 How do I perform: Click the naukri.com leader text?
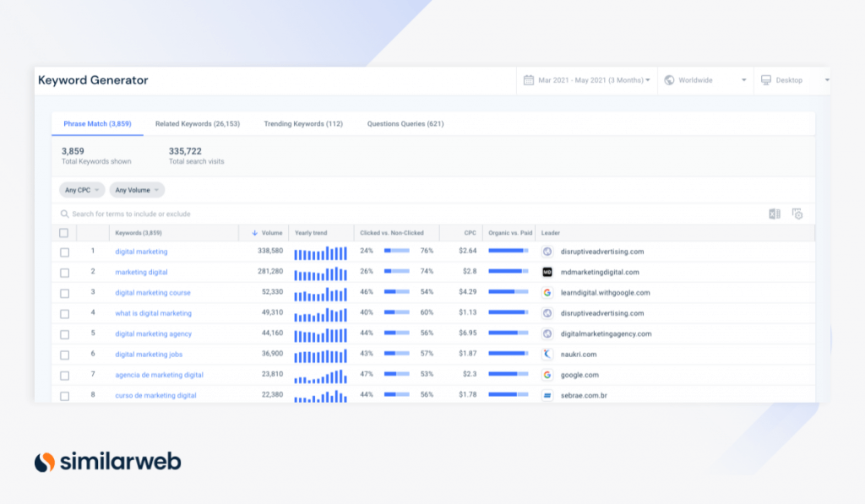pyautogui.click(x=578, y=354)
